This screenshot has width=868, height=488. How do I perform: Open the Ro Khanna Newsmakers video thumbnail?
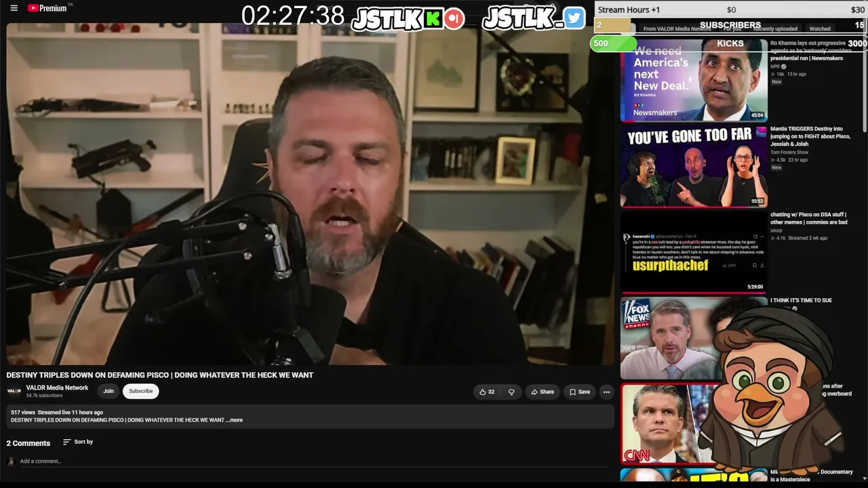(x=694, y=81)
